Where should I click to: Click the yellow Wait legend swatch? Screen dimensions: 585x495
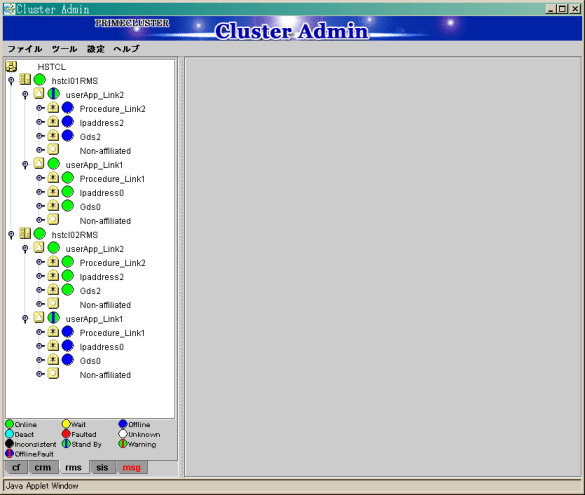coord(66,424)
